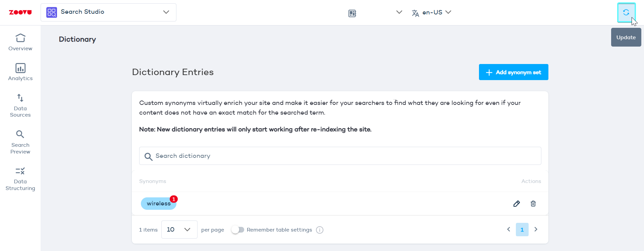Click the Search dictionary field
Image resolution: width=644 pixels, height=251 pixels.
tap(340, 156)
